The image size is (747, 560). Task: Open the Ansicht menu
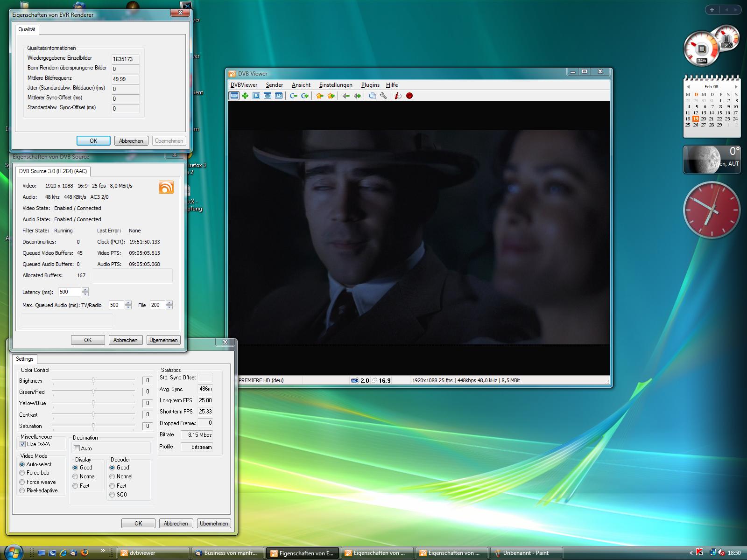[301, 85]
